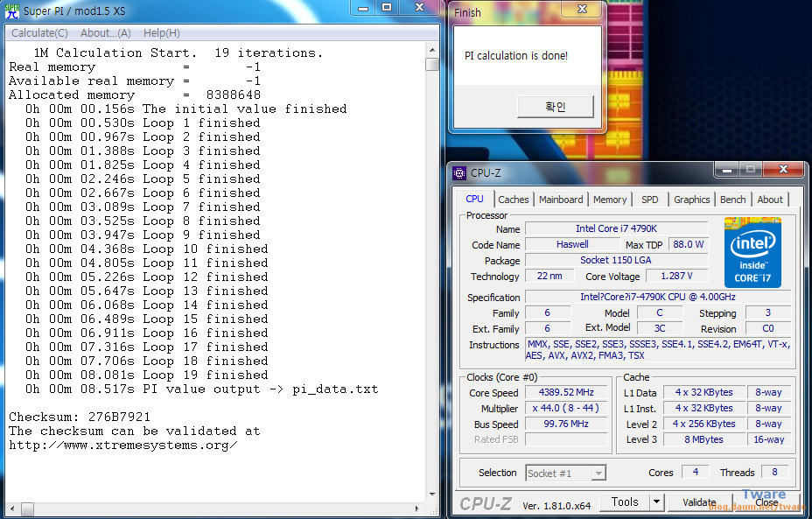The image size is (812, 519).
Task: Click the Instructions list text in CPU-Z
Action: [x=658, y=349]
